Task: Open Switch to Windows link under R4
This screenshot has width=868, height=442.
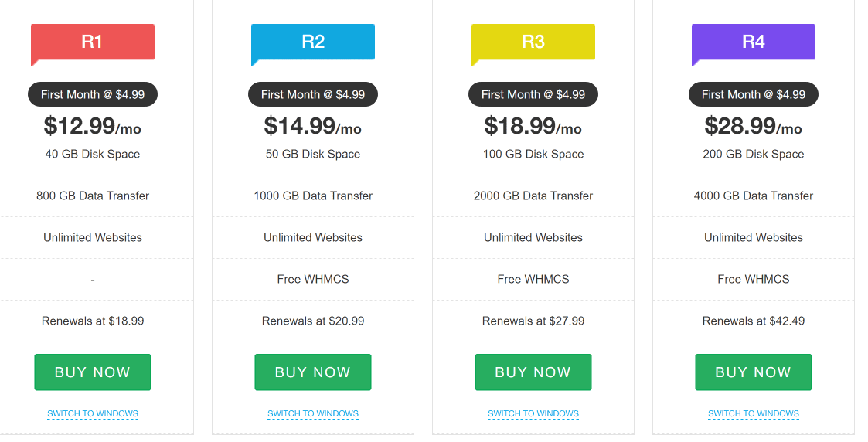Action: click(754, 413)
